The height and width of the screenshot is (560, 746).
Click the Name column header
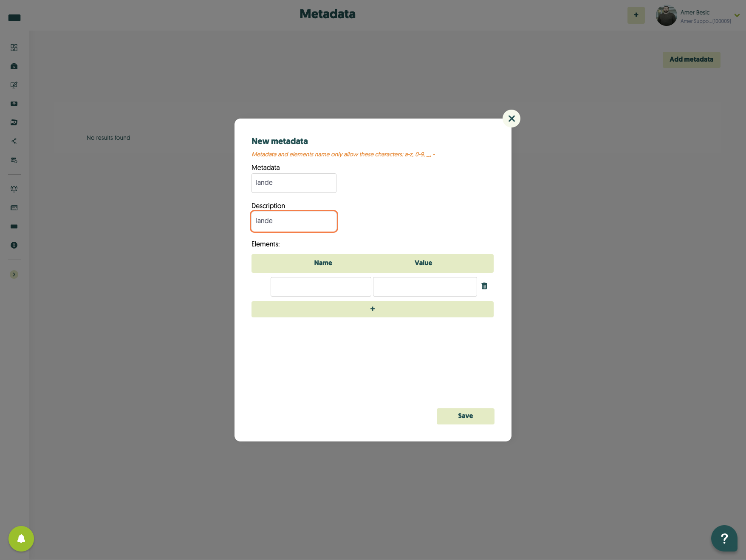point(323,263)
